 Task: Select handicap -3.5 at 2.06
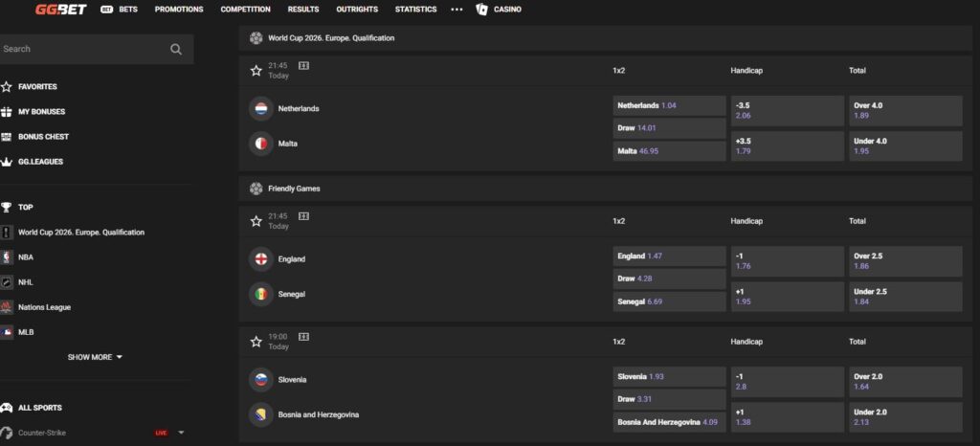tap(788, 111)
